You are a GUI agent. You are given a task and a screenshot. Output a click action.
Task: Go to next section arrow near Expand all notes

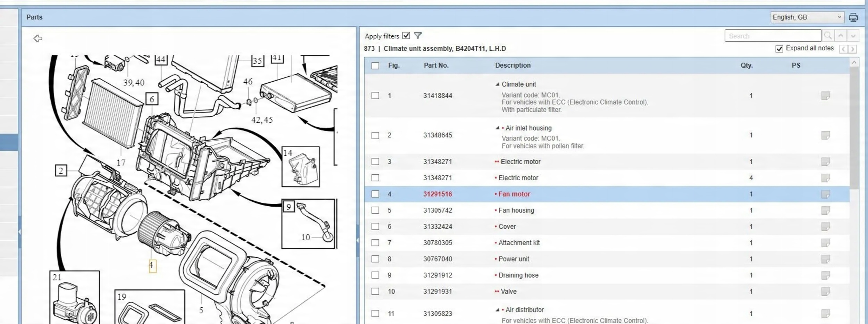pos(852,49)
